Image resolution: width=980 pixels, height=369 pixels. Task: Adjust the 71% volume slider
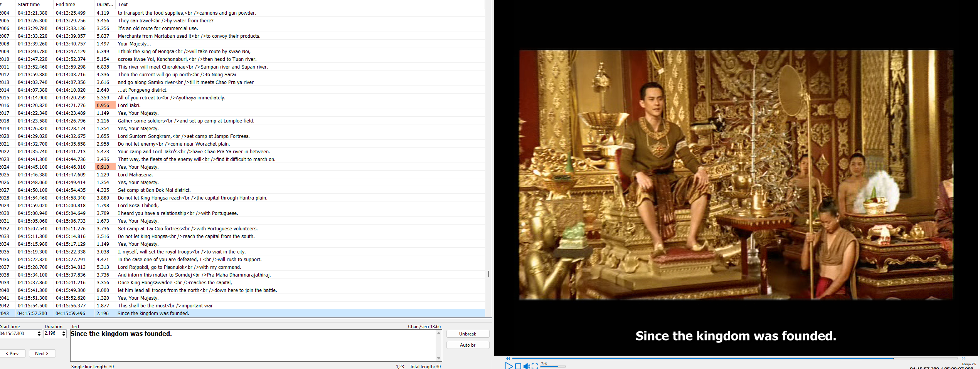click(553, 366)
